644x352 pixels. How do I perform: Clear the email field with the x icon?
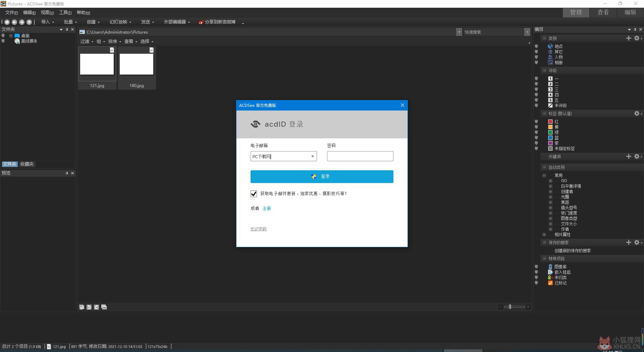click(313, 156)
